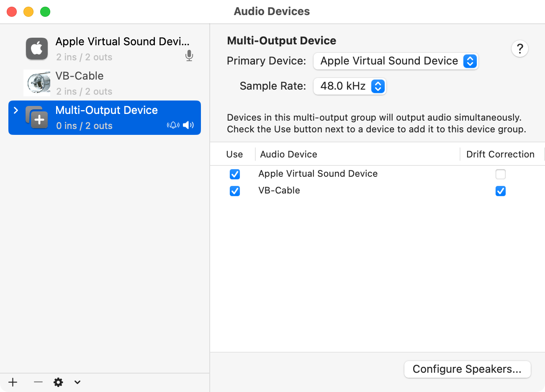
Task: Disable Drift Correction for VB-Cable
Action: point(500,191)
